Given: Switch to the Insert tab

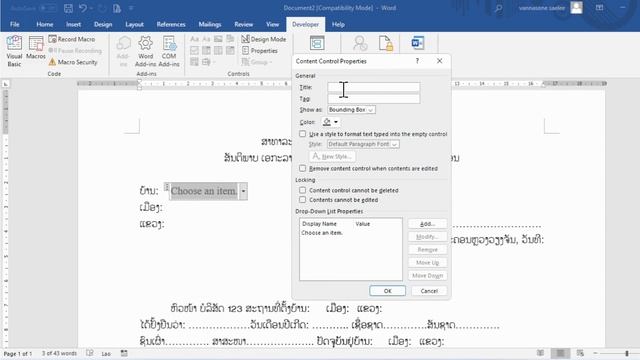Looking at the screenshot, I should tap(73, 24).
